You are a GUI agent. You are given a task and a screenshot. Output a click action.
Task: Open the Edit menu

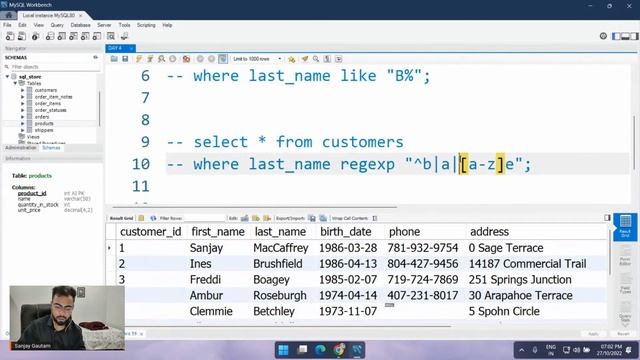22,25
